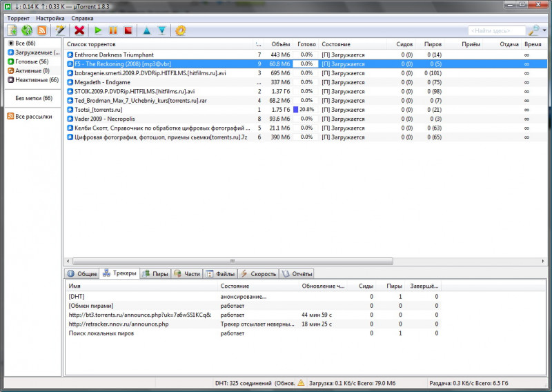Start torrent with the green play icon
The height and width of the screenshot is (392, 552).
click(x=98, y=30)
